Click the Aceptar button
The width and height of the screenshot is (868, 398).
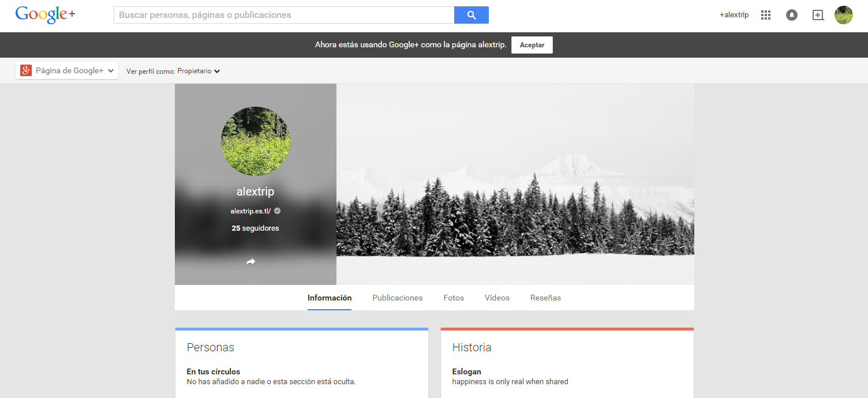click(x=532, y=45)
